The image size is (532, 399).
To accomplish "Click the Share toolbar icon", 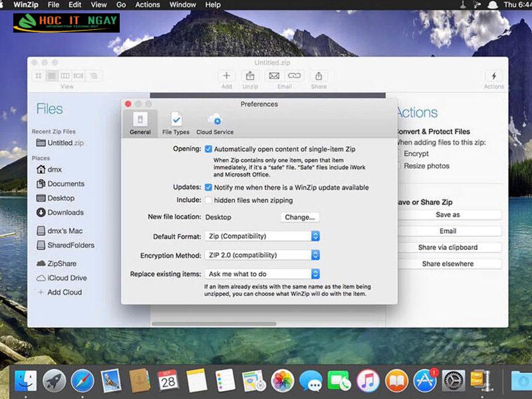I will [319, 76].
